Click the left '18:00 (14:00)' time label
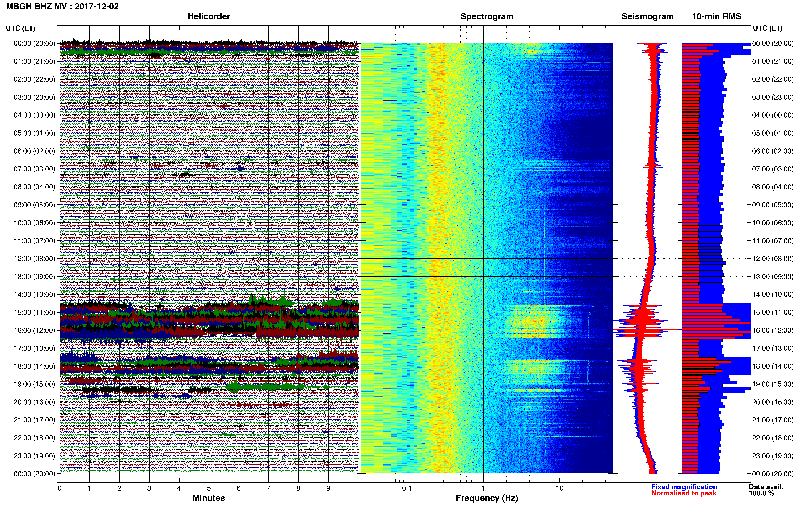This screenshot has width=812, height=508. point(34,366)
